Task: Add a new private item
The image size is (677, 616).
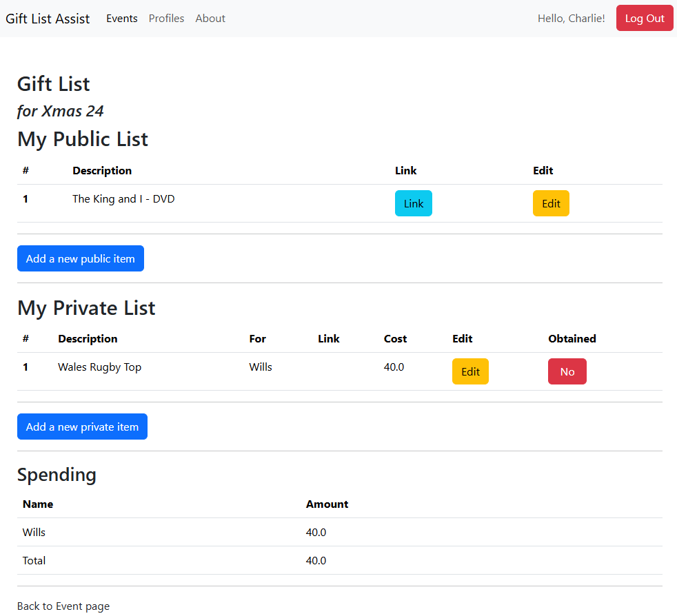Action: coord(82,427)
